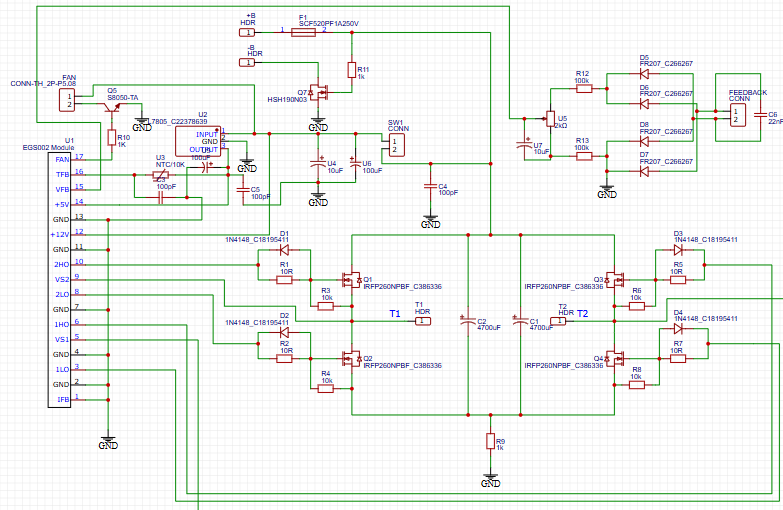This screenshot has width=783, height=510.
Task: Select the R7 10R resistor symbol
Action: coord(678,359)
